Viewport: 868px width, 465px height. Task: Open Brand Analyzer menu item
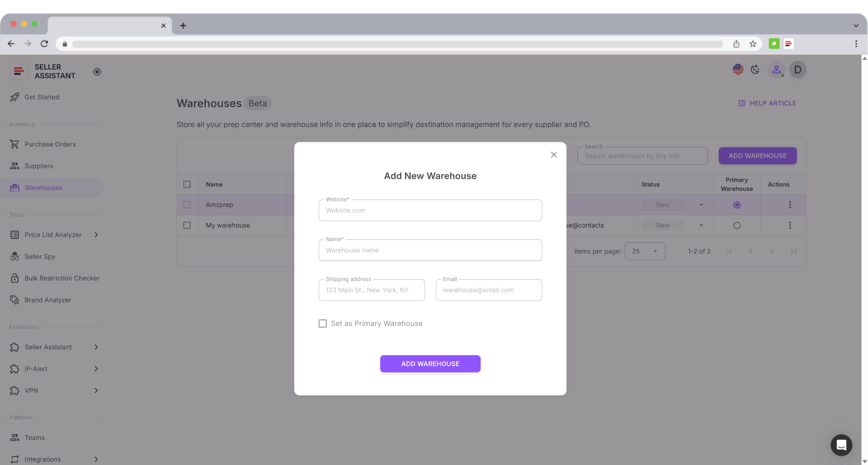(48, 300)
